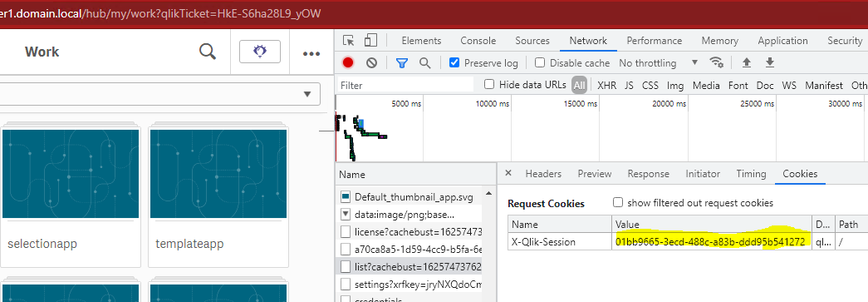Open the templateapp thumbnail
This screenshot has height=302, width=868.
click(x=218, y=174)
